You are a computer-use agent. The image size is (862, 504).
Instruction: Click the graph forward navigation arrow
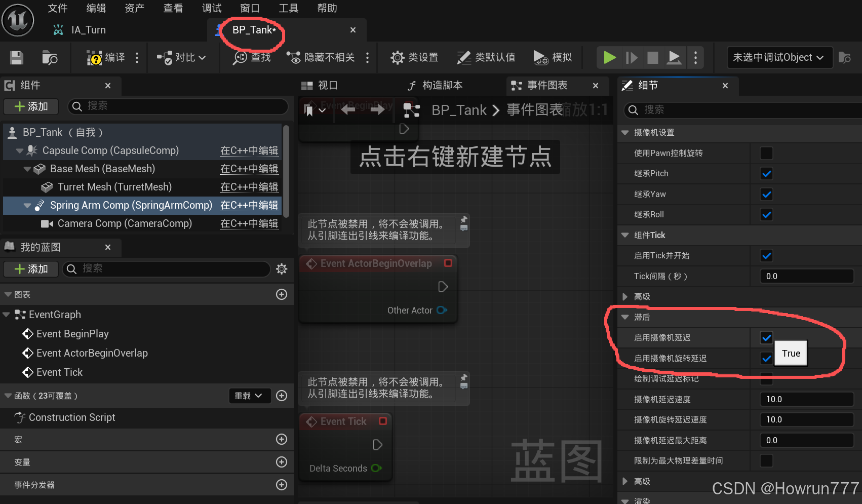[x=377, y=109]
